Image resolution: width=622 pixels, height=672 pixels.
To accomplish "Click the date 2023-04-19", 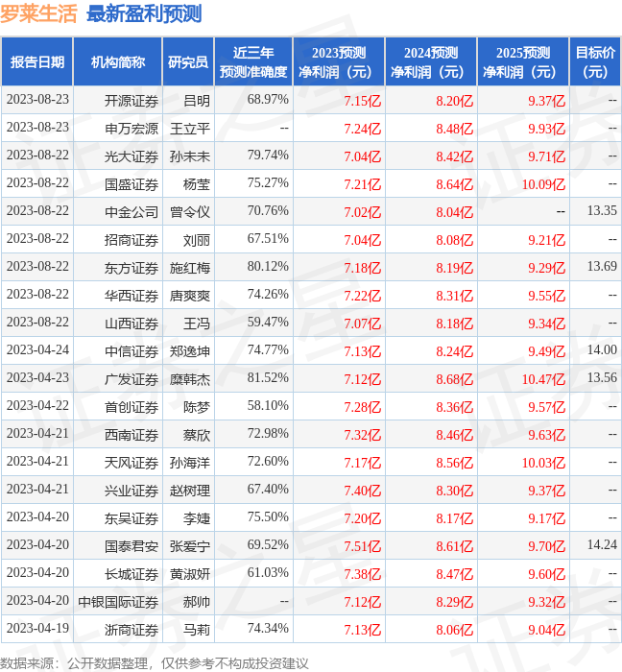I will [x=37, y=628].
